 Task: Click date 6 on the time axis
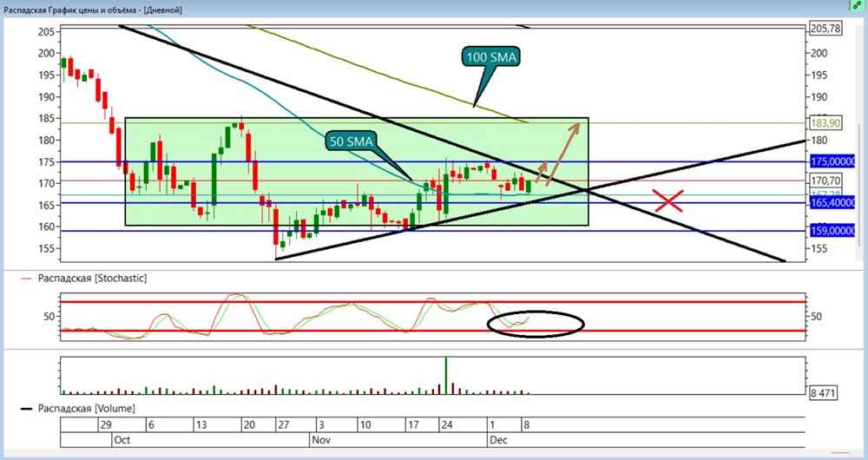(x=151, y=425)
